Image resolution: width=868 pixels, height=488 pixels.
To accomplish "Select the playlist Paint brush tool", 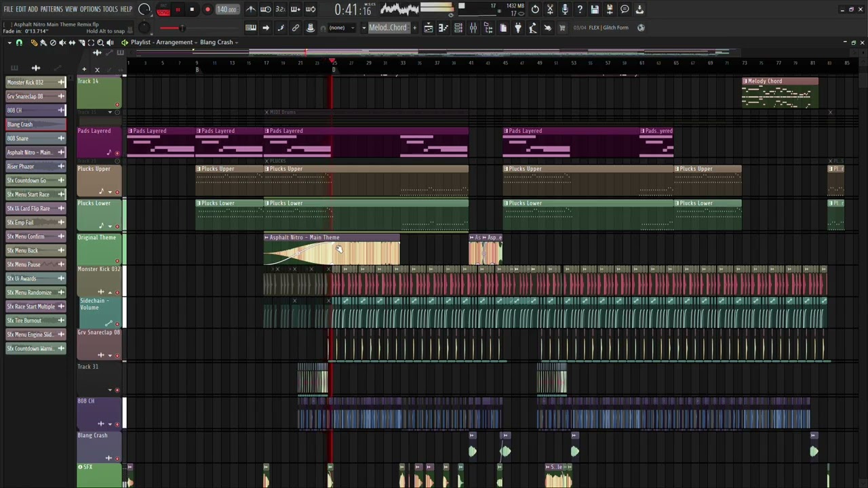I will 43,43.
